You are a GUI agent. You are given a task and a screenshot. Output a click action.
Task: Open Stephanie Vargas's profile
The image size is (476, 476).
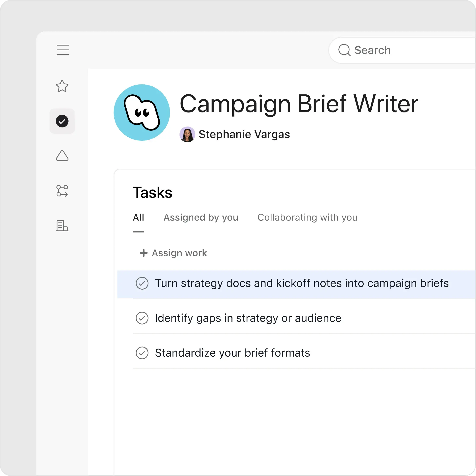[x=245, y=134]
